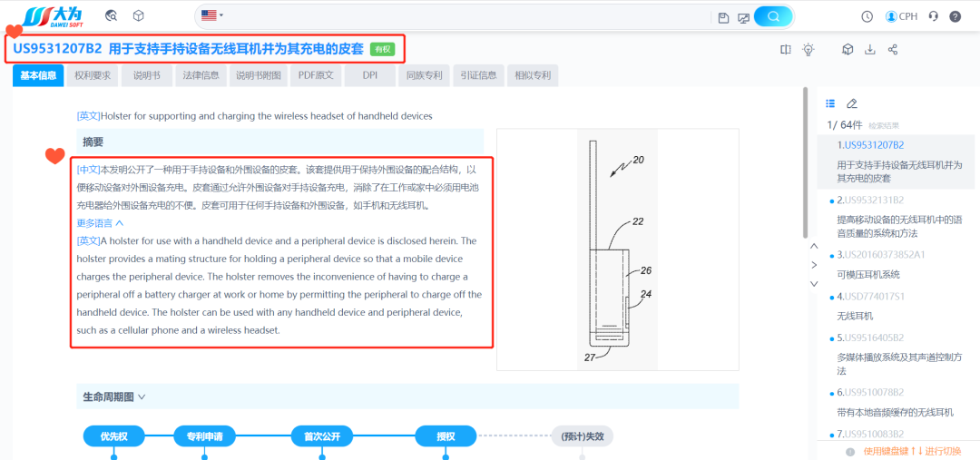Click the 首次公开 lifecycle node
The image size is (980, 460).
321,436
